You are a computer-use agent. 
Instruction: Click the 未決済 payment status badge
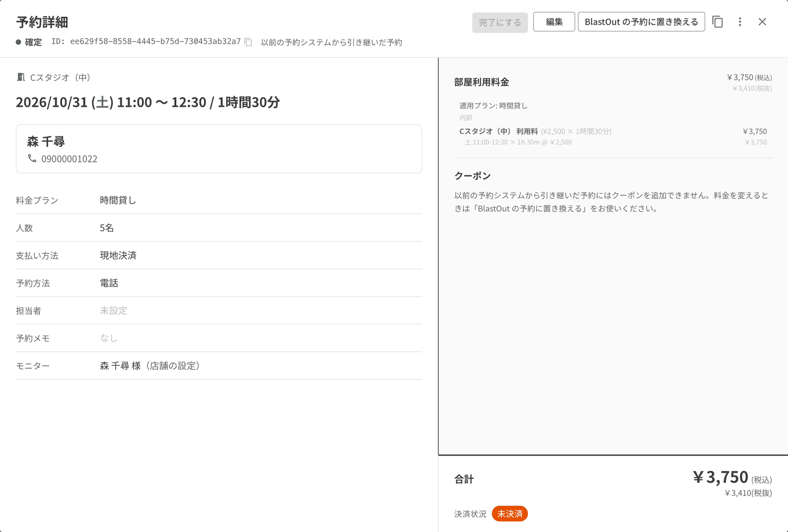click(x=510, y=514)
